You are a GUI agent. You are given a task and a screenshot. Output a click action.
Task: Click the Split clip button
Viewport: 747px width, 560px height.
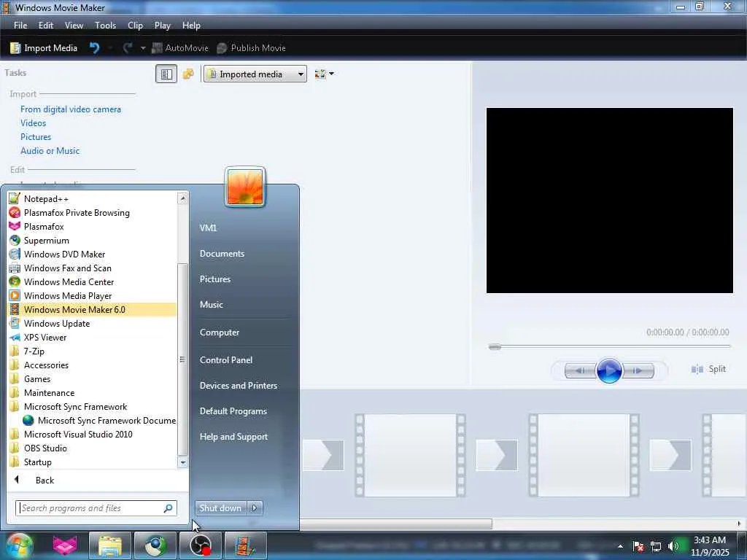click(x=708, y=369)
